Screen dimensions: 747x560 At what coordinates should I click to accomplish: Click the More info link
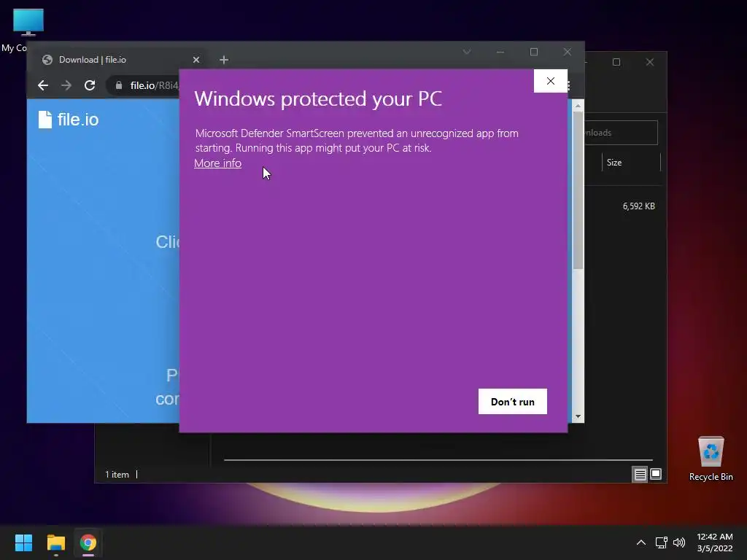(217, 163)
